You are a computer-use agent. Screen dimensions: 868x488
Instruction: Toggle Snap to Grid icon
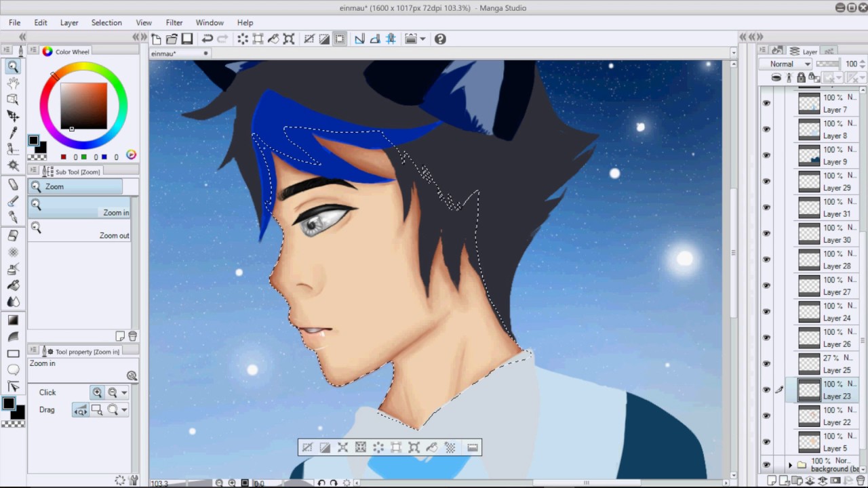[391, 39]
